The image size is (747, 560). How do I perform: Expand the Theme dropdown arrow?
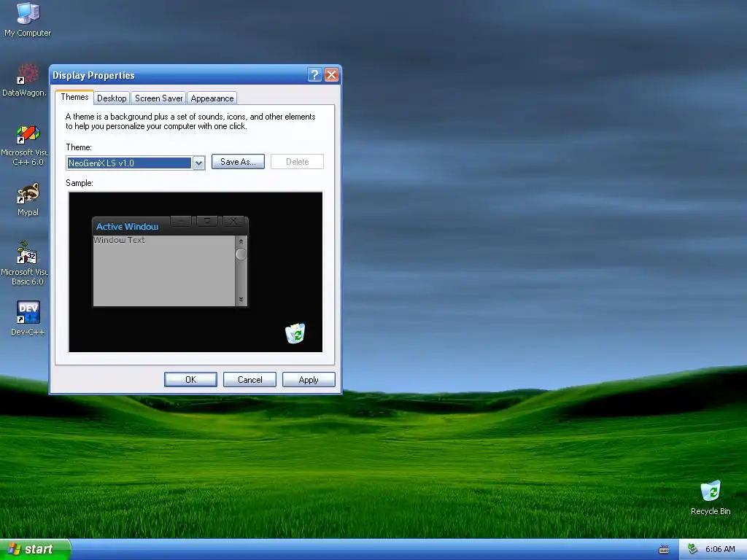198,163
